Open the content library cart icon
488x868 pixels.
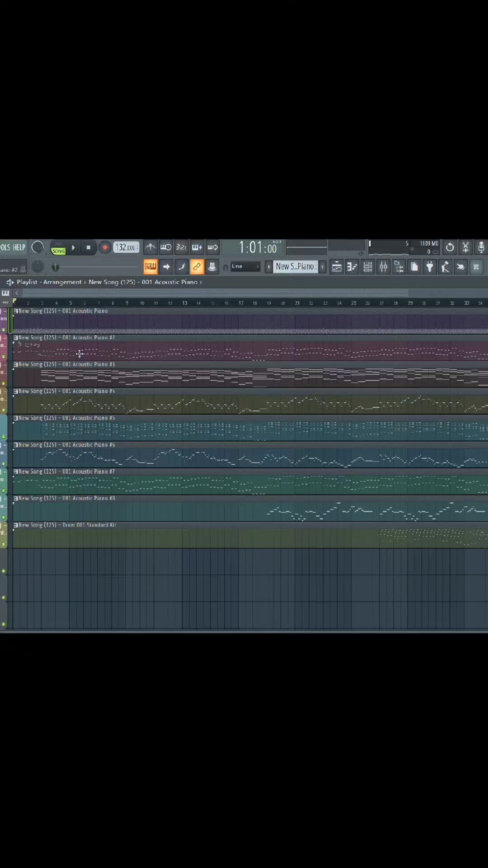click(x=476, y=267)
